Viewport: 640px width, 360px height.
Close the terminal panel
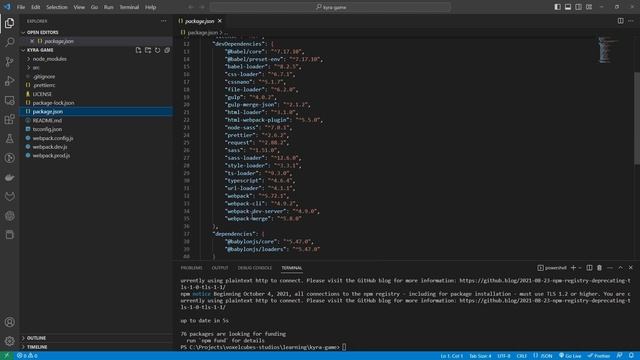click(x=631, y=268)
